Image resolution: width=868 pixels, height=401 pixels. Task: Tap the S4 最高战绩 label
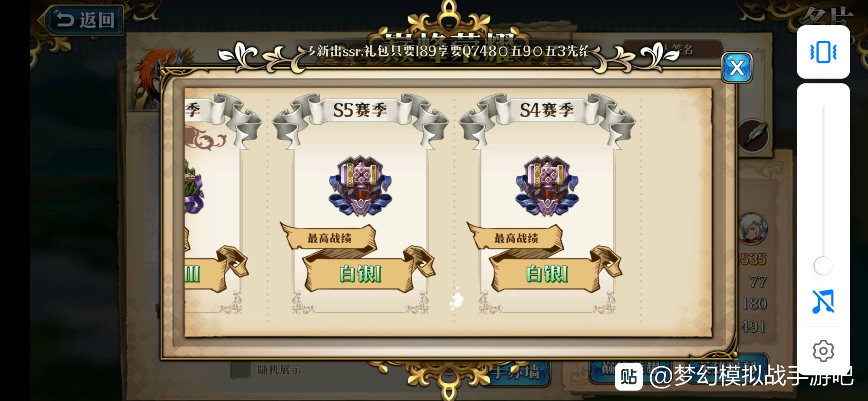coord(516,238)
